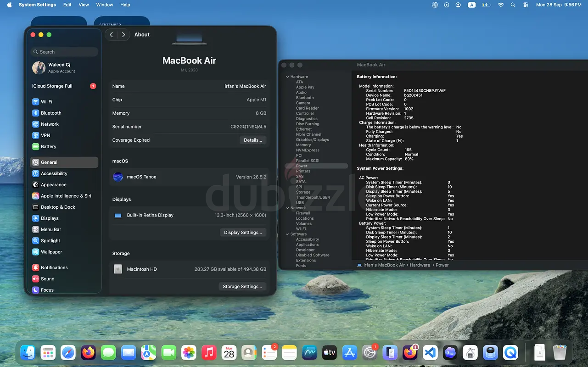
Task: Click the Search field in System Settings
Action: tap(64, 52)
